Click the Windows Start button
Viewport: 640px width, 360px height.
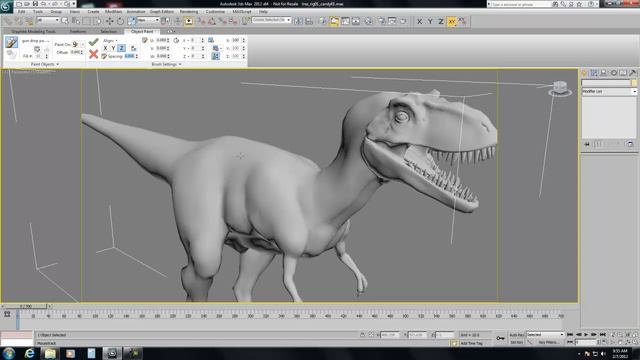pyautogui.click(x=9, y=353)
